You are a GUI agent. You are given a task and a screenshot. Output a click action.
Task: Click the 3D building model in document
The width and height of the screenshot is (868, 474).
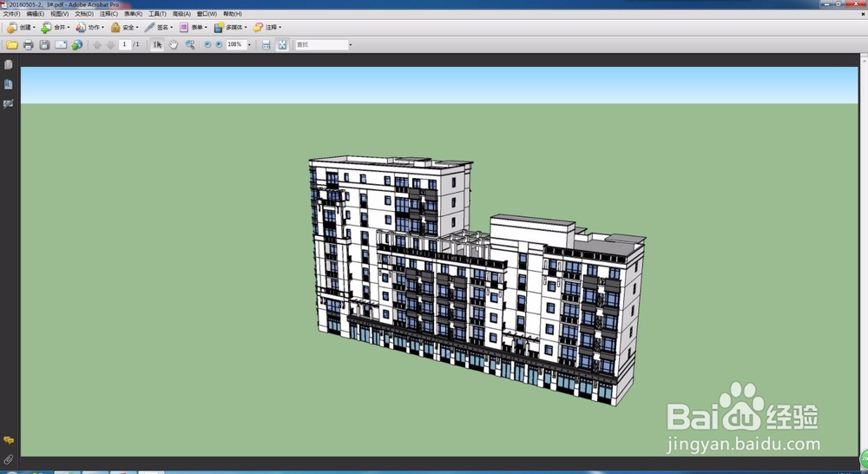click(x=476, y=280)
